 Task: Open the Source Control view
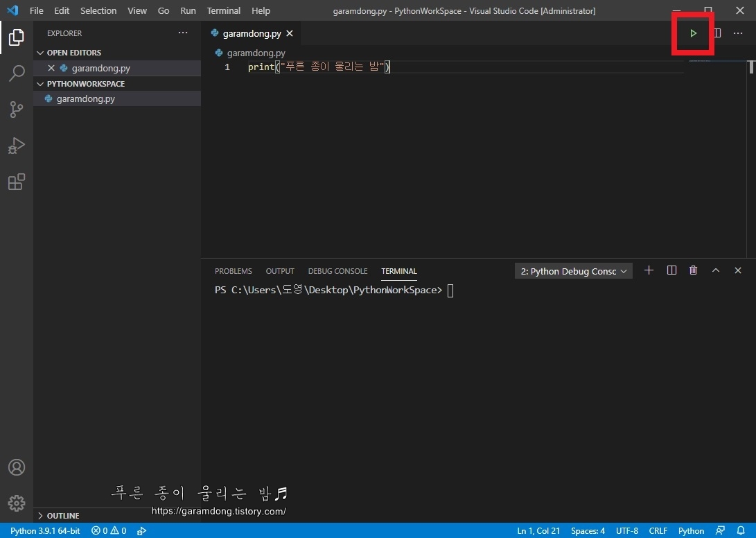17,110
